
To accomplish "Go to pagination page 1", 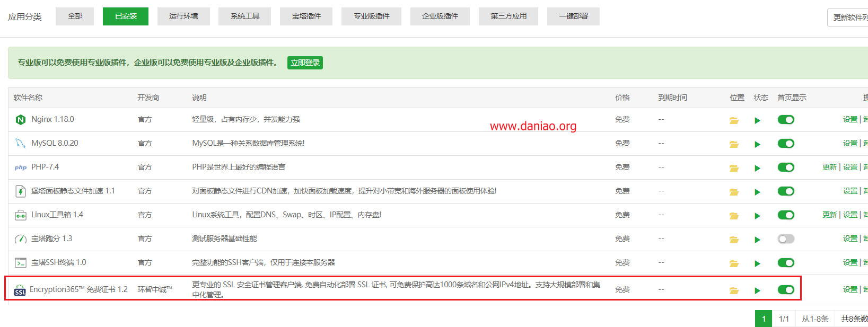I will point(764,319).
